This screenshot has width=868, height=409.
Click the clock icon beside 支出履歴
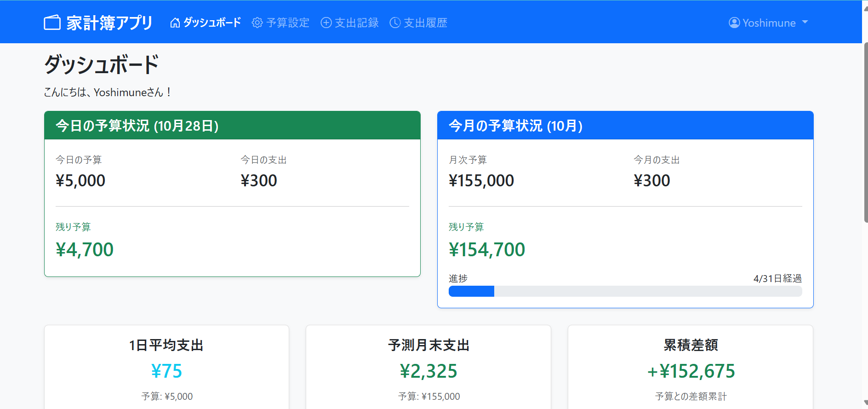click(395, 23)
